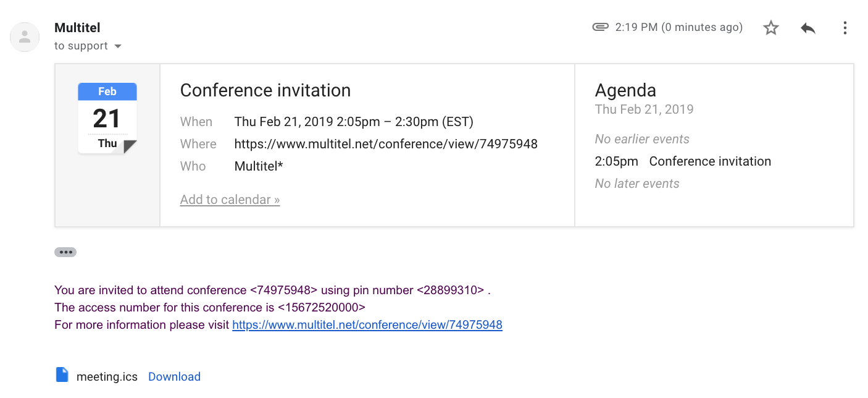
Task: Click the Add to calendar link
Action: 230,200
